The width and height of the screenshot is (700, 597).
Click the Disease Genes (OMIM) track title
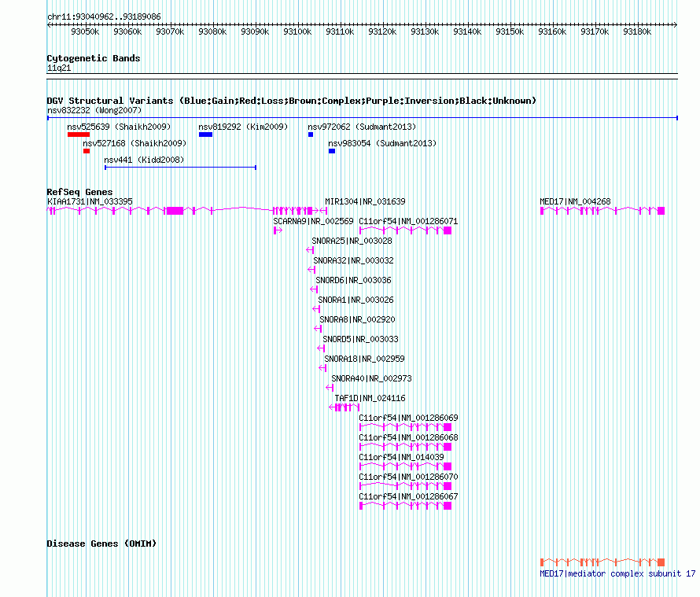pyautogui.click(x=101, y=544)
